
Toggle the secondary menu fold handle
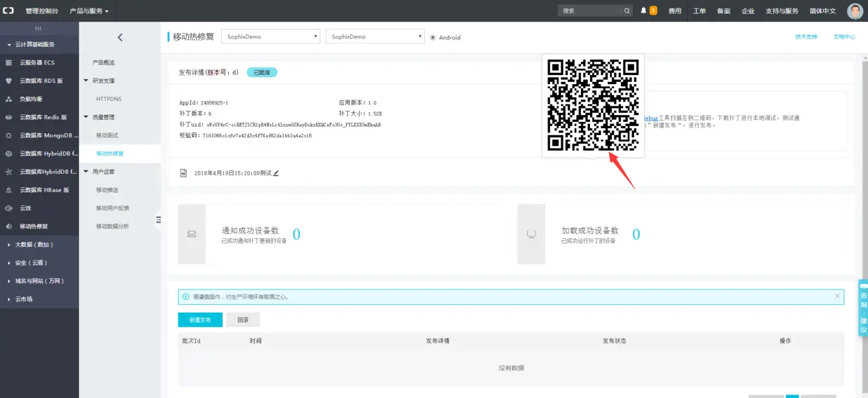point(158,219)
